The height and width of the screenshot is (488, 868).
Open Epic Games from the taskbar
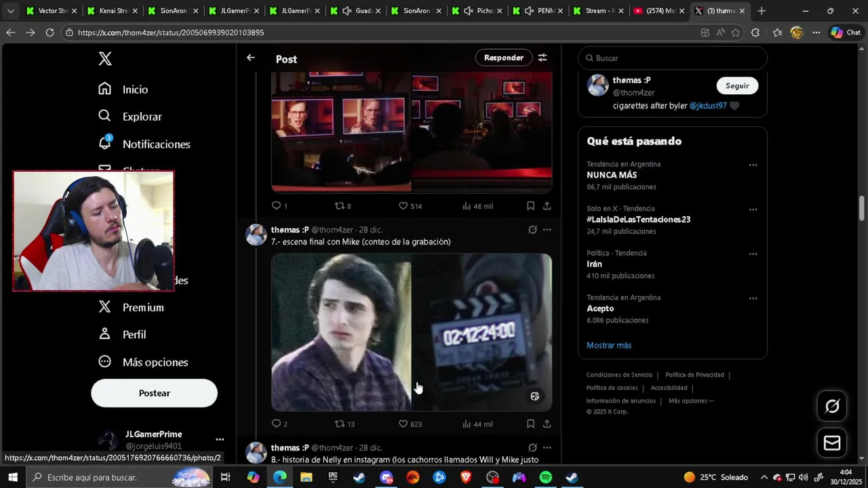(333, 477)
